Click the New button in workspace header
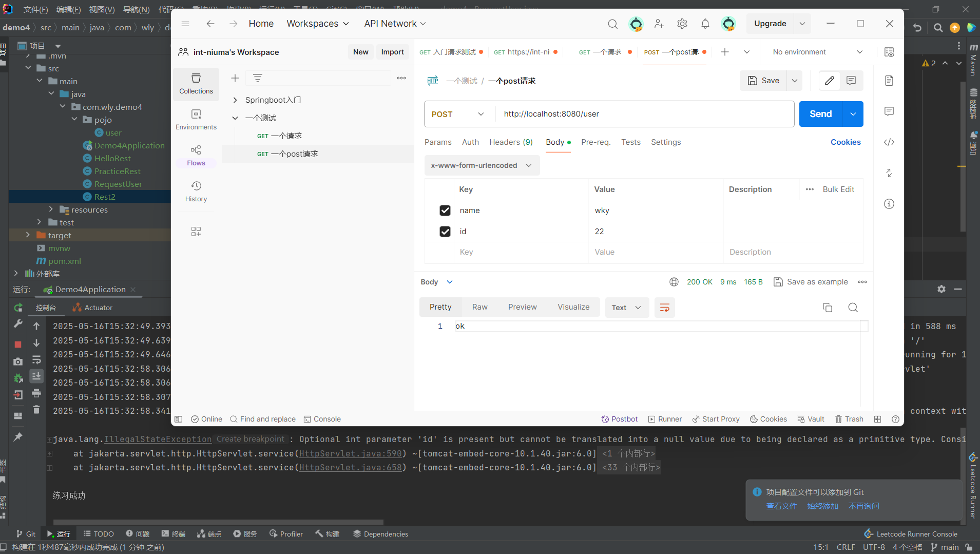This screenshot has height=554, width=980. (360, 52)
